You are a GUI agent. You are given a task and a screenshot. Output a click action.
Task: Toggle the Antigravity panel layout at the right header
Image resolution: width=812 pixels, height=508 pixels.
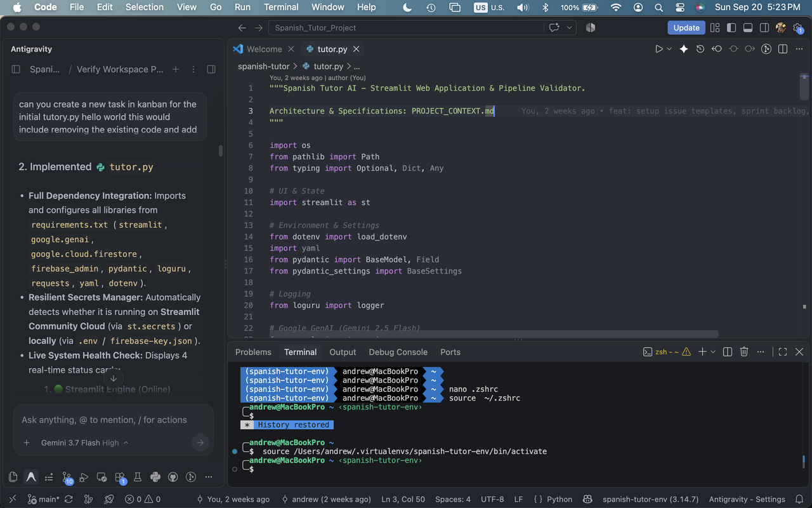[x=211, y=69]
